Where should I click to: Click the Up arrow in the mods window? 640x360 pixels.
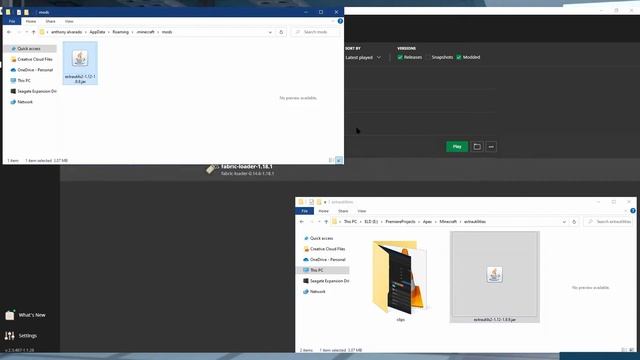pos(33,32)
